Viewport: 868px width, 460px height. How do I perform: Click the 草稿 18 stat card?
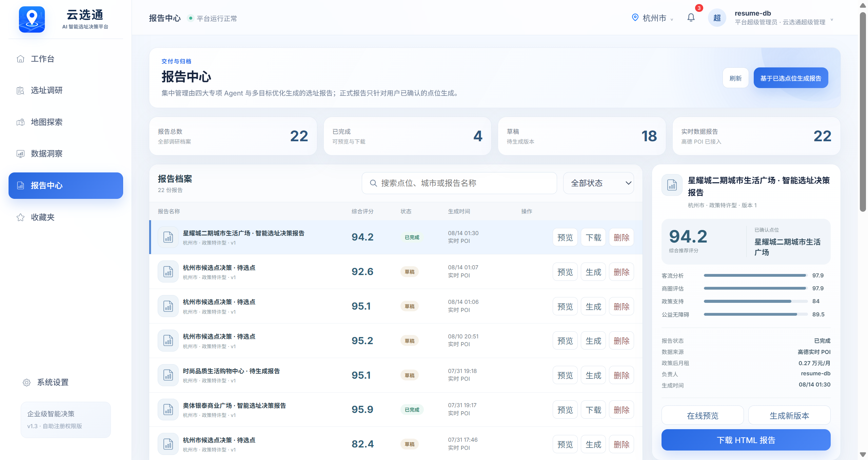coord(582,136)
